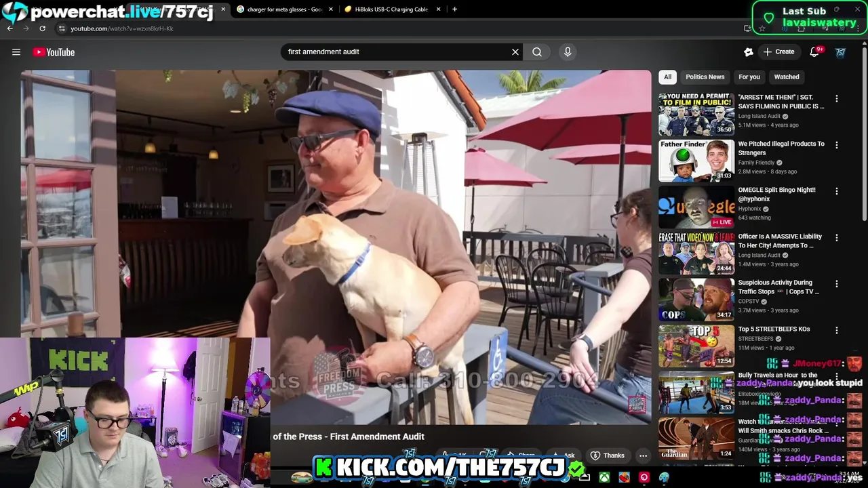Open the red circle app in taskbar
This screenshot has height=488, width=868.
644,478
